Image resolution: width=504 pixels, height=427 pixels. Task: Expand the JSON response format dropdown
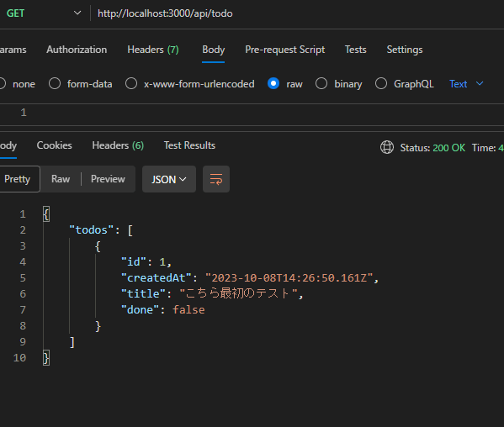(169, 179)
